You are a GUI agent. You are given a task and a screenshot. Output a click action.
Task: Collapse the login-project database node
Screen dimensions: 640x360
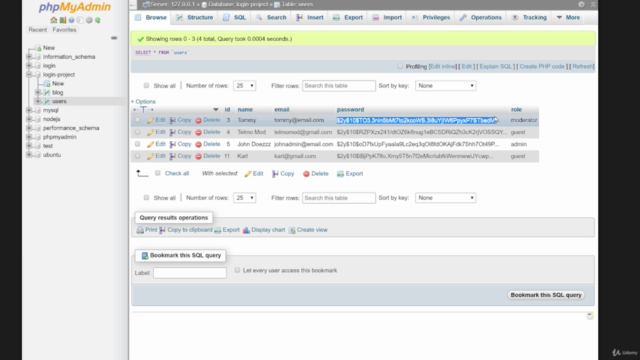(29, 75)
